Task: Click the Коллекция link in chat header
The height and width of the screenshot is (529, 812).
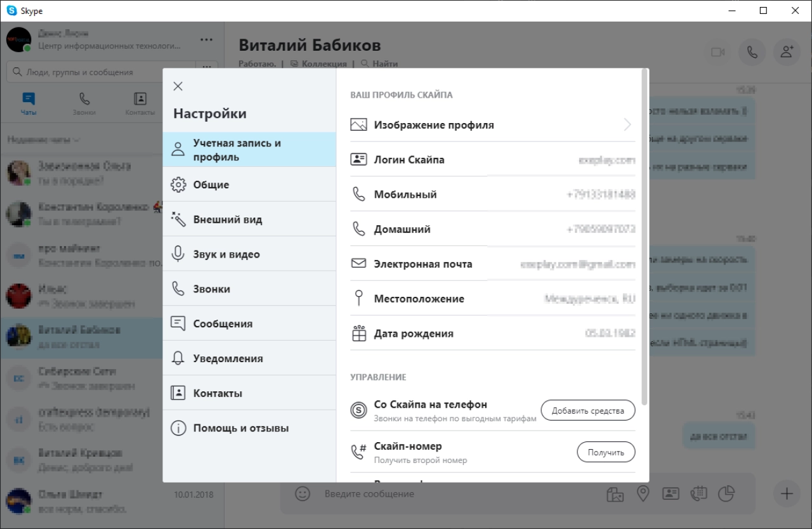Action: [x=318, y=63]
